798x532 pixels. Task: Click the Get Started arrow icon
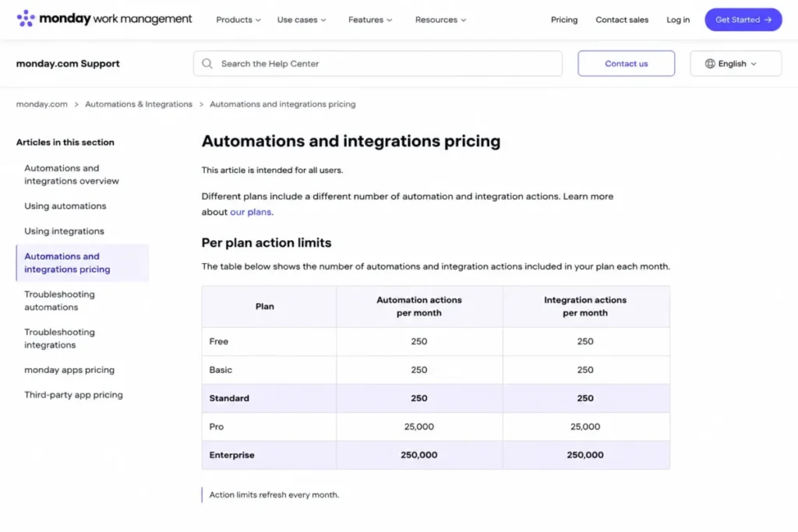pos(768,19)
